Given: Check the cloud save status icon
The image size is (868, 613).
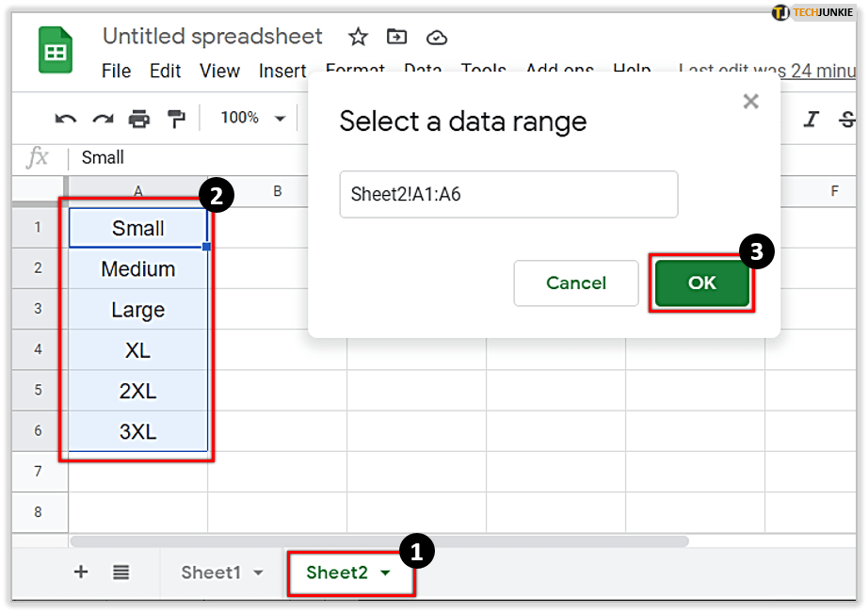Looking at the screenshot, I should [x=436, y=37].
